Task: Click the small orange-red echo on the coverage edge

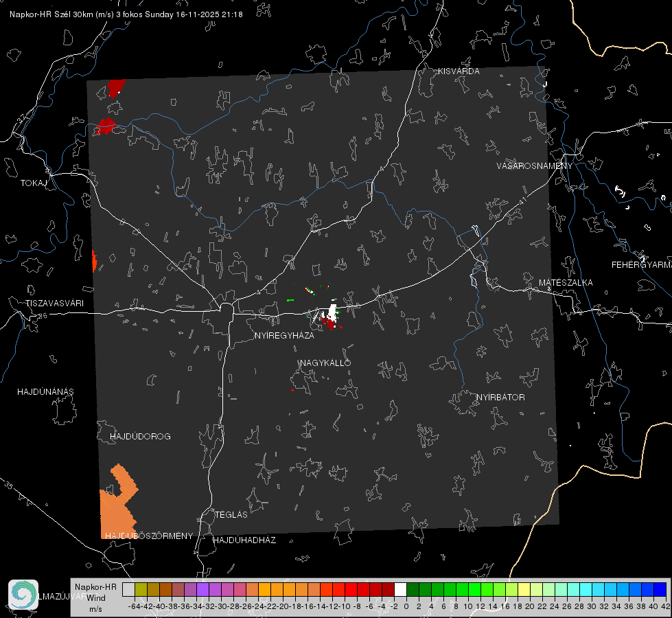Action: [94, 261]
